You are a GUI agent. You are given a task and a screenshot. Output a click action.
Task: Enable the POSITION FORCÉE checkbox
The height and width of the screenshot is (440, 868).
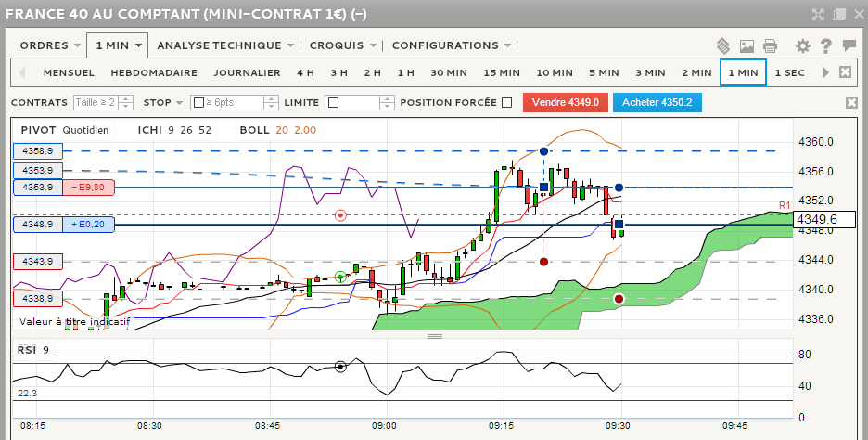point(506,102)
